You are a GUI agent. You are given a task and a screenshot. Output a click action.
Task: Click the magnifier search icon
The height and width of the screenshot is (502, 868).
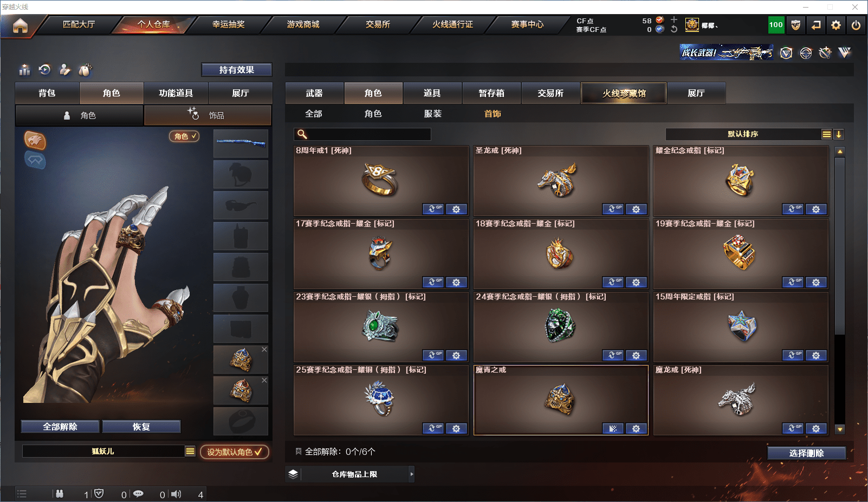click(x=302, y=134)
